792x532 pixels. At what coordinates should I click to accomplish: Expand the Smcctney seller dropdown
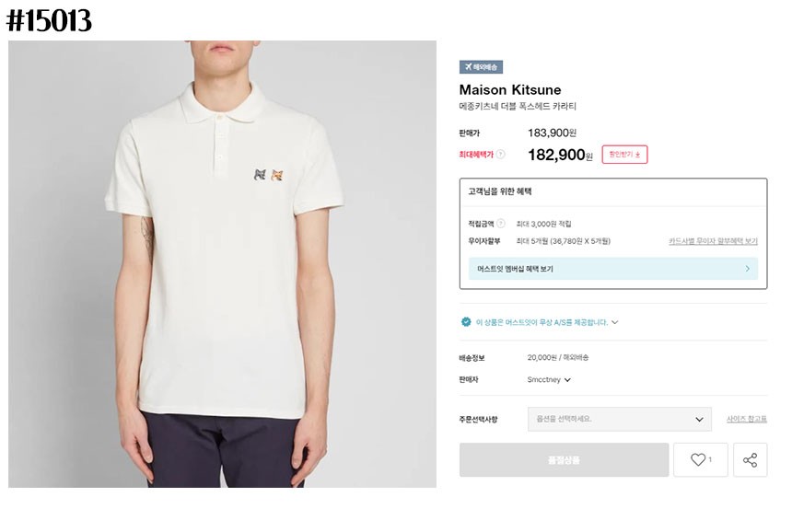coord(567,379)
